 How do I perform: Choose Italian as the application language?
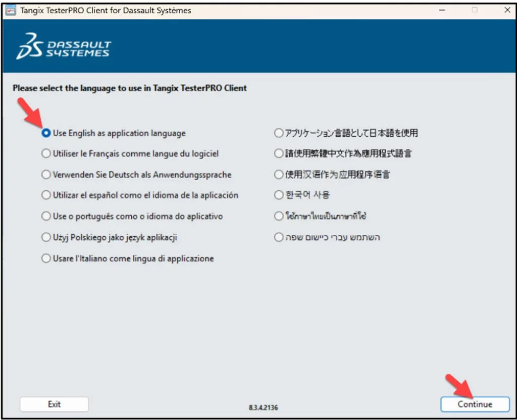pyautogui.click(x=46, y=258)
